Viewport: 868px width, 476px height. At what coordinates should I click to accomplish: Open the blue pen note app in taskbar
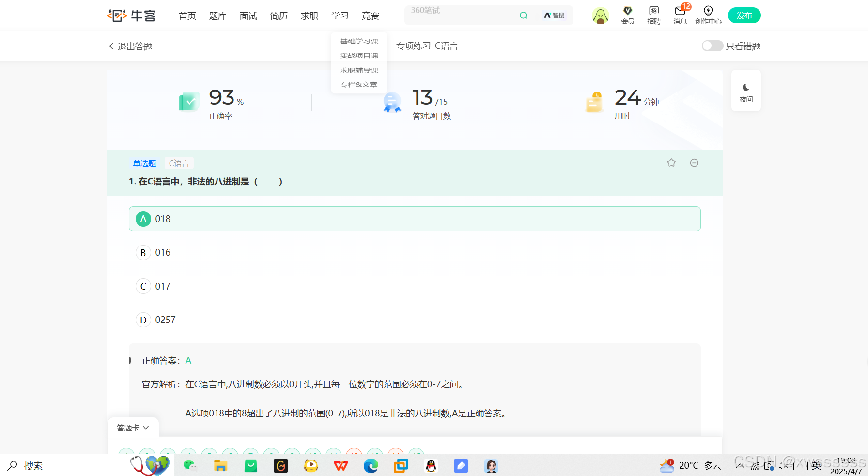461,466
